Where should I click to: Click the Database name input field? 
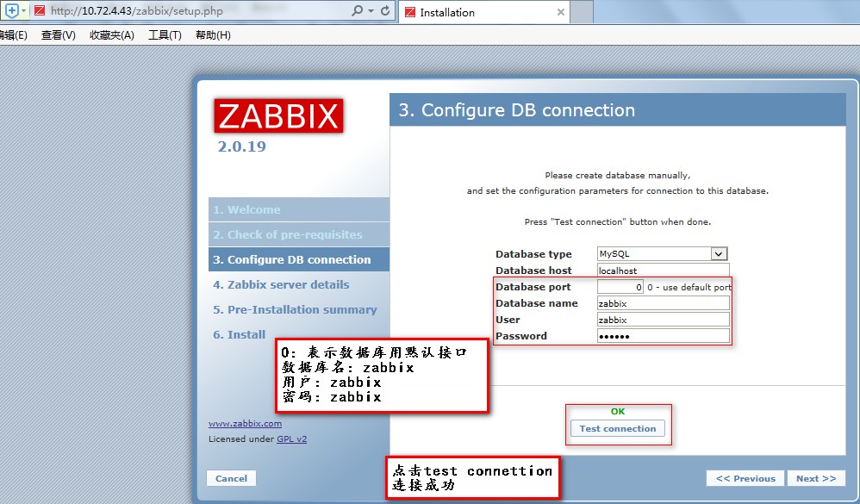[664, 303]
